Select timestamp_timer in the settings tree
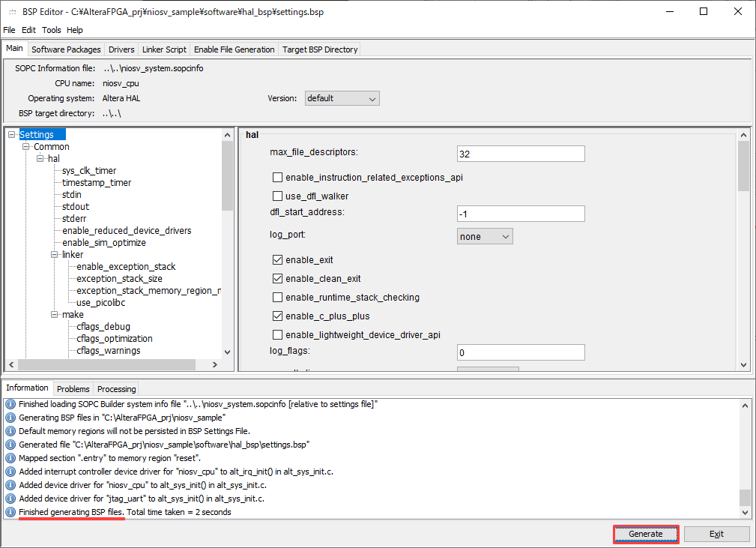This screenshot has width=756, height=548. pyautogui.click(x=97, y=183)
